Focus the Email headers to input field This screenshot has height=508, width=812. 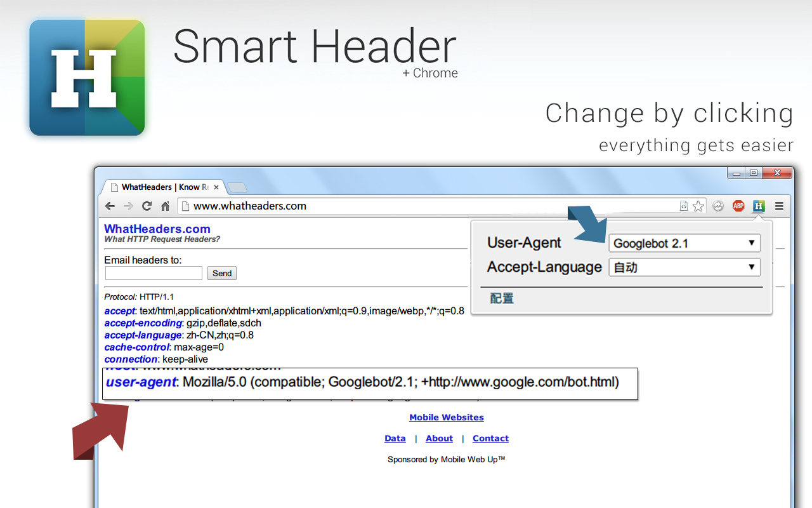(x=154, y=273)
